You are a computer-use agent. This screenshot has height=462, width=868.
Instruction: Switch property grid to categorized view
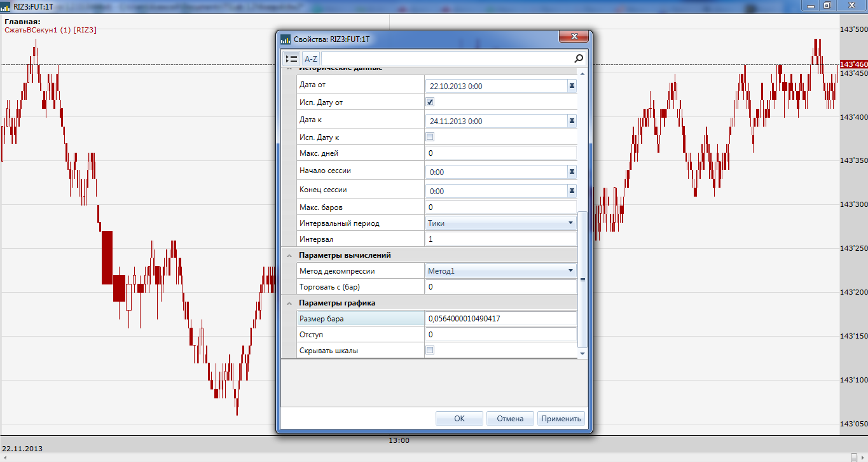pos(291,59)
